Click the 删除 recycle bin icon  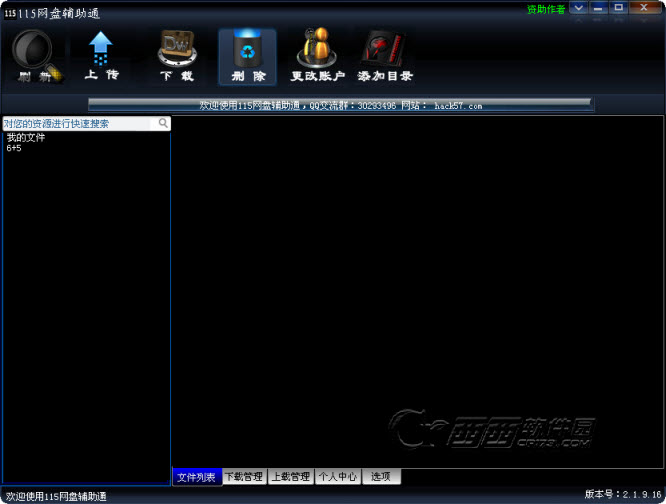[247, 57]
